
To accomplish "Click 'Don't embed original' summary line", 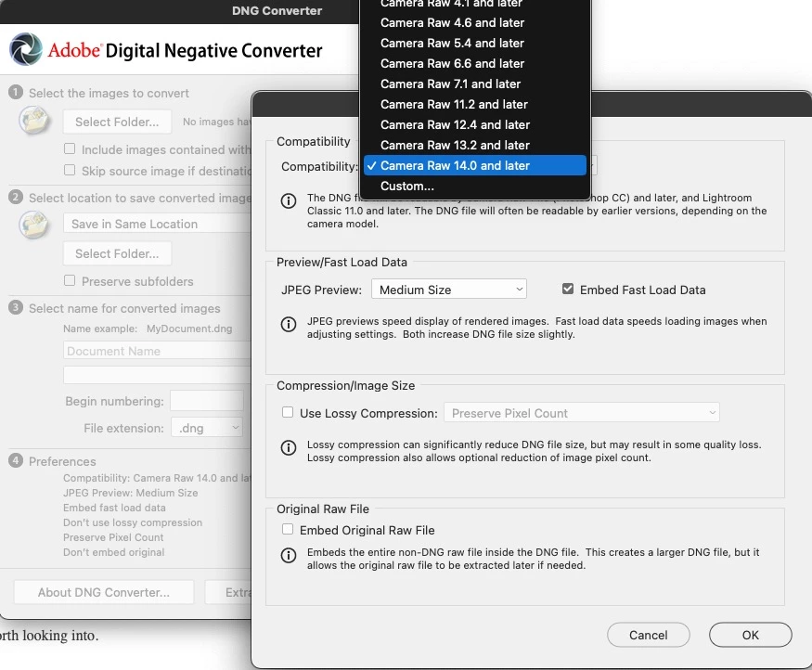I will (x=114, y=552).
